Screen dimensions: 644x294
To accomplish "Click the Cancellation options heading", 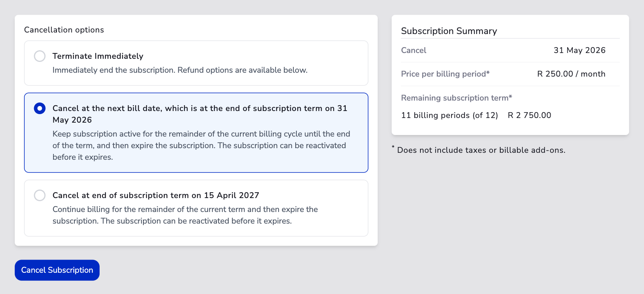I will (x=64, y=30).
